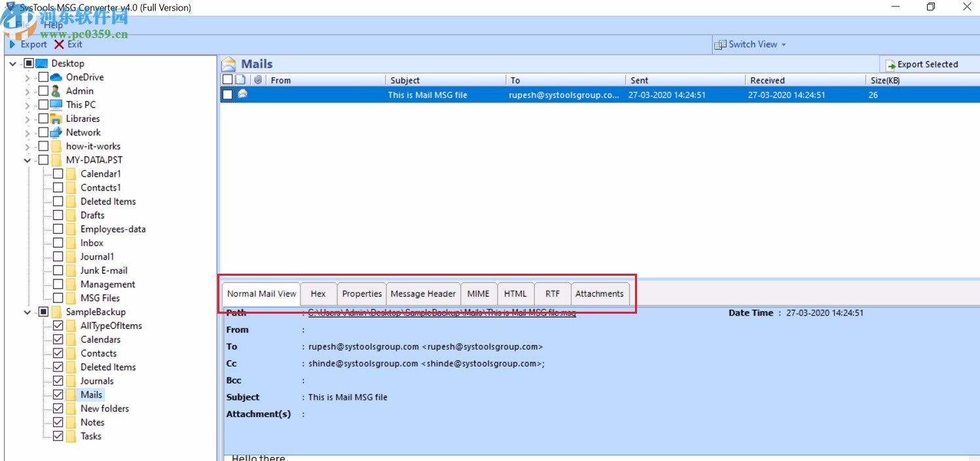Click the Export Selected button
The image size is (980, 461).
[929, 64]
